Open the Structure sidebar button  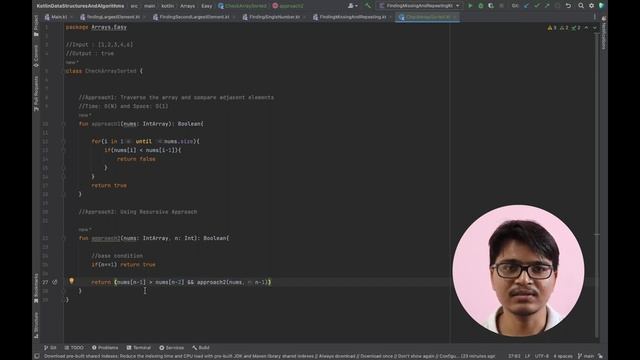pyautogui.click(x=36, y=325)
